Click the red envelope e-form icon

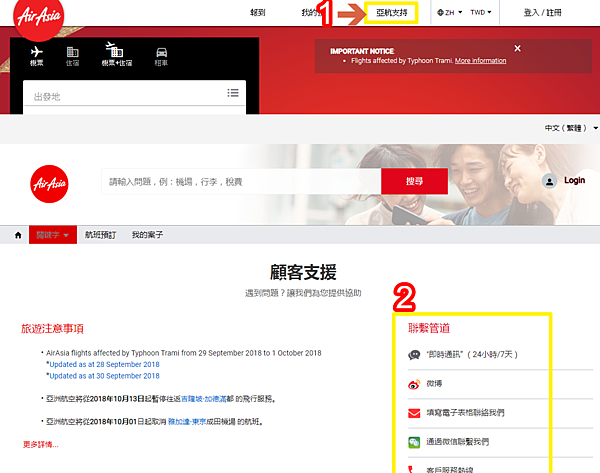414,413
